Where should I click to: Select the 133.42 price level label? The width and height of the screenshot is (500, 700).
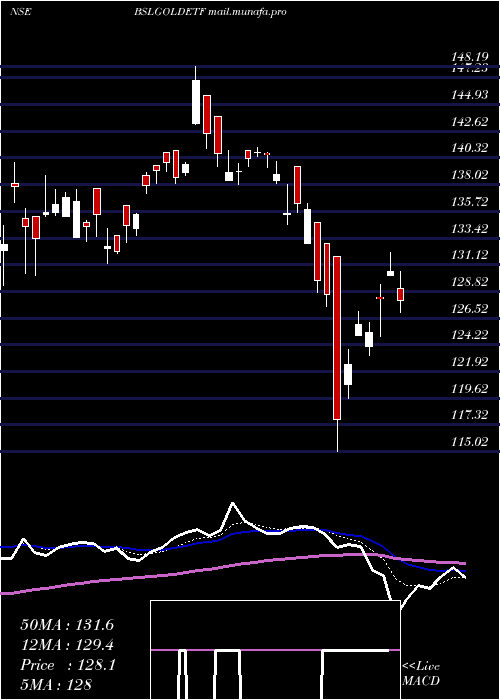pyautogui.click(x=469, y=229)
